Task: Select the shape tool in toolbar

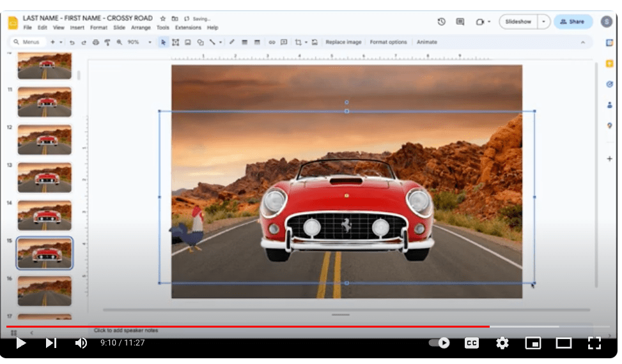Action: click(200, 42)
